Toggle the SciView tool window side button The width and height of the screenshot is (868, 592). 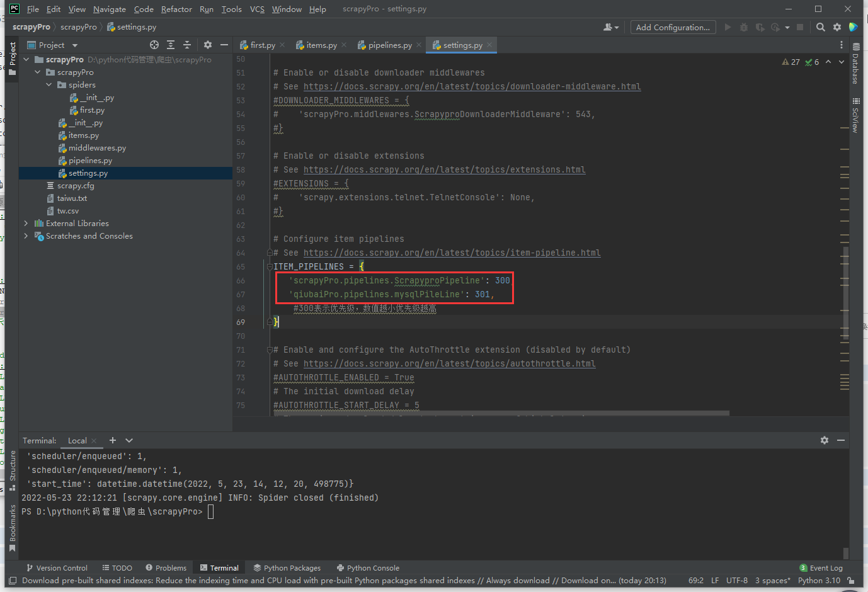pos(855,115)
